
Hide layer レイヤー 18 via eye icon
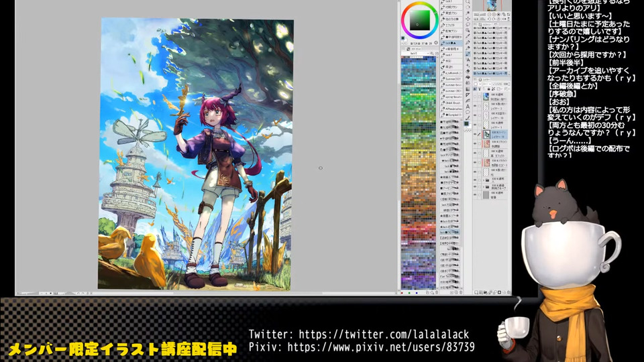point(475,115)
